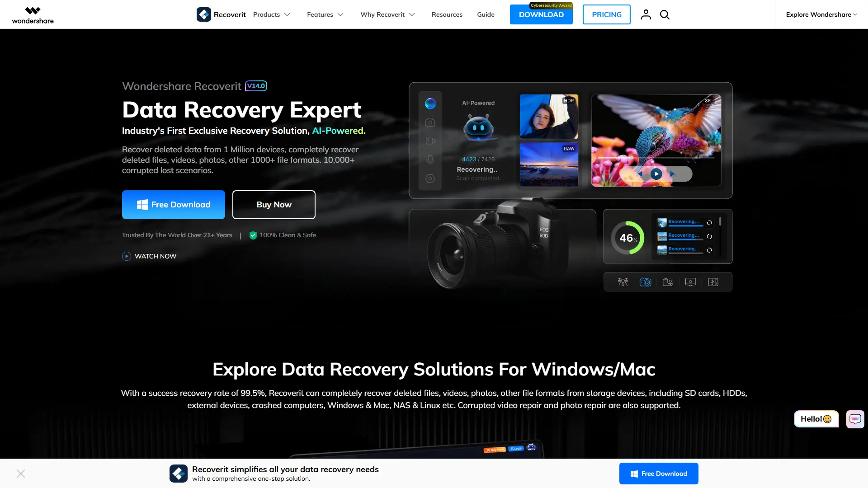
Task: Expand the Features menu
Action: coord(325,14)
